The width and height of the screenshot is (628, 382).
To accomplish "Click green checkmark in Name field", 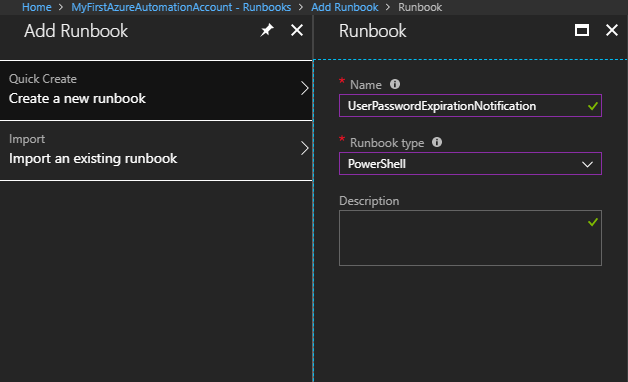I will pos(593,106).
